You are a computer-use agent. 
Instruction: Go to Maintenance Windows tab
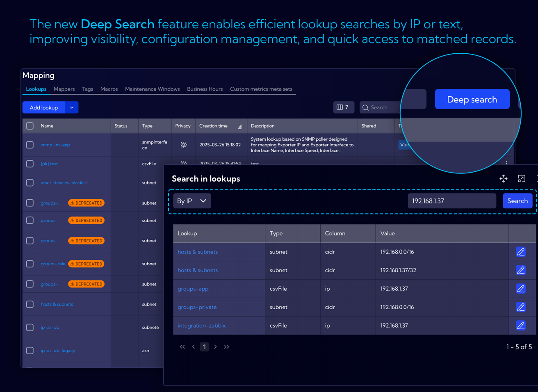(x=152, y=89)
